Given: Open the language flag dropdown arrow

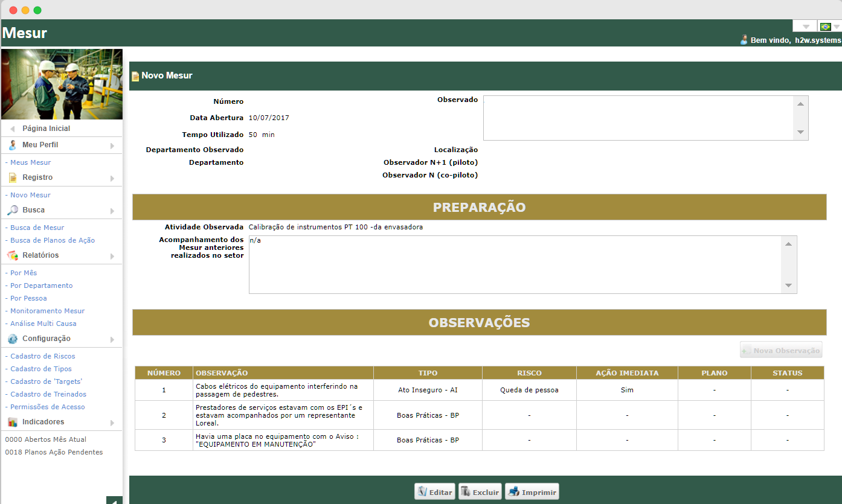Looking at the screenshot, I should pos(837,27).
